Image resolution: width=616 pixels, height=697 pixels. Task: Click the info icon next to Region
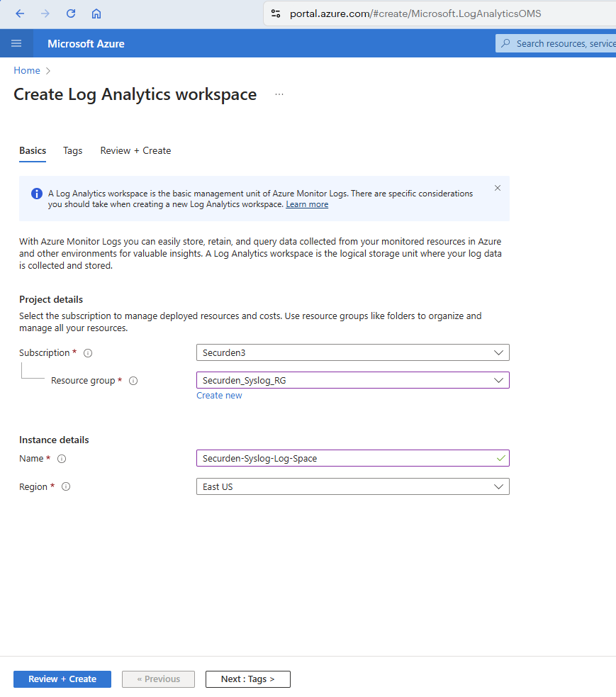point(66,486)
